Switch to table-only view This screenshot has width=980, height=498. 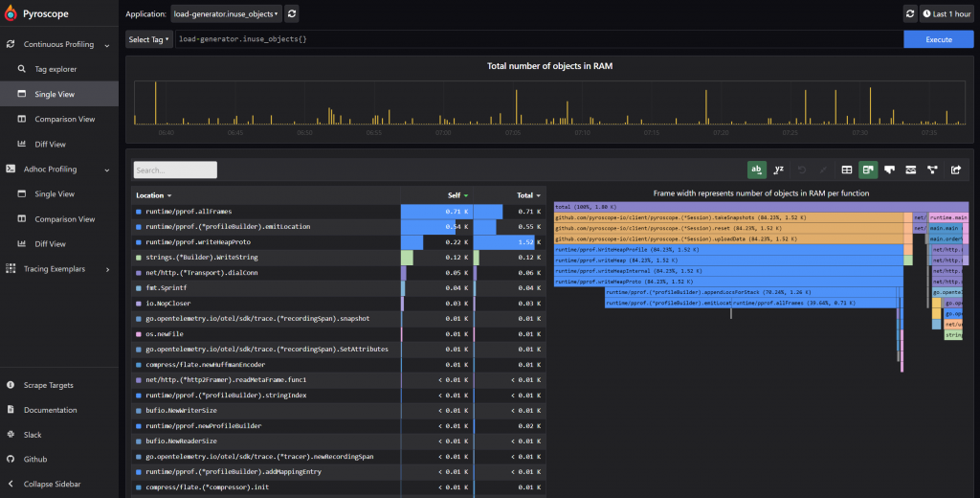pos(847,170)
